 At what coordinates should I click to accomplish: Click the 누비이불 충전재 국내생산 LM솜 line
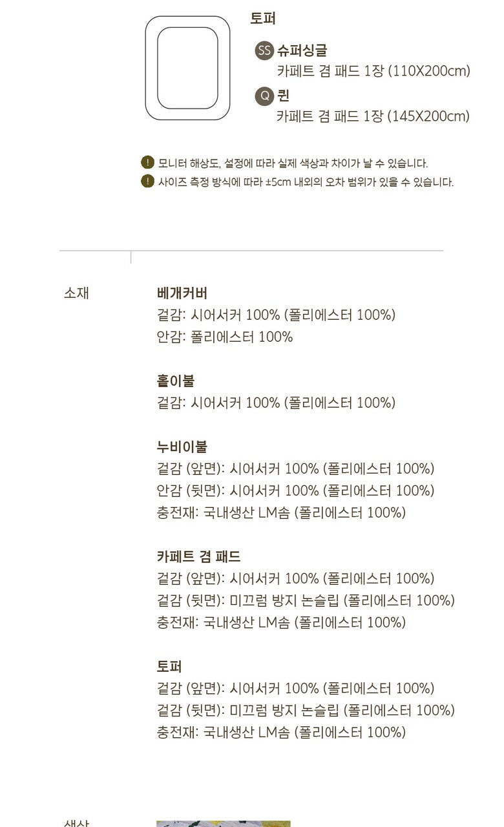[281, 513]
